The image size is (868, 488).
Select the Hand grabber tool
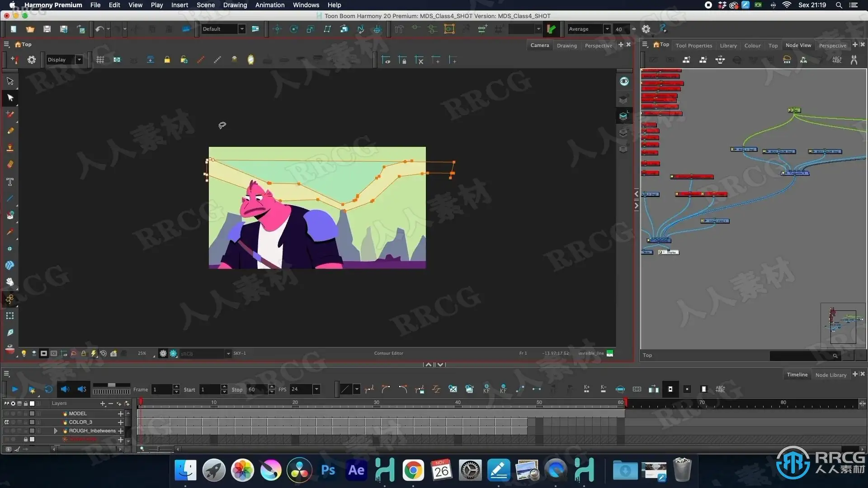(x=10, y=282)
